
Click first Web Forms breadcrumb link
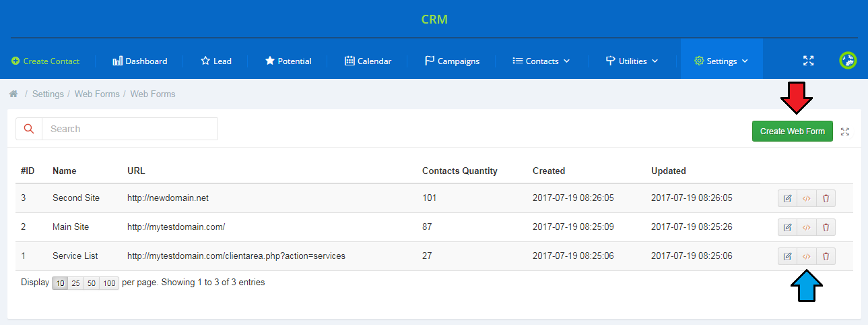point(97,94)
